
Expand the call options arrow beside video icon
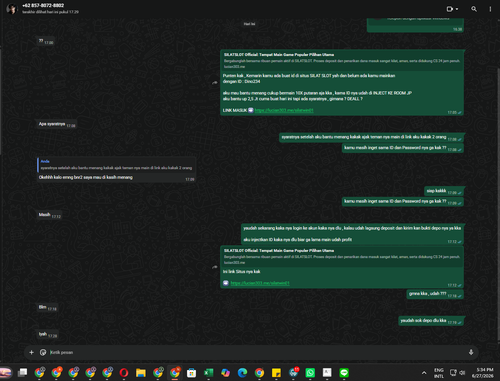(x=457, y=9)
